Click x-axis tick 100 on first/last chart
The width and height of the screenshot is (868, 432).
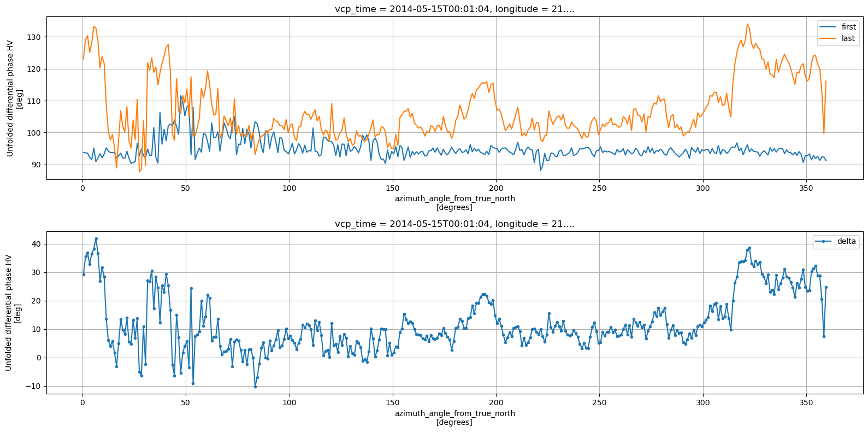(x=290, y=188)
